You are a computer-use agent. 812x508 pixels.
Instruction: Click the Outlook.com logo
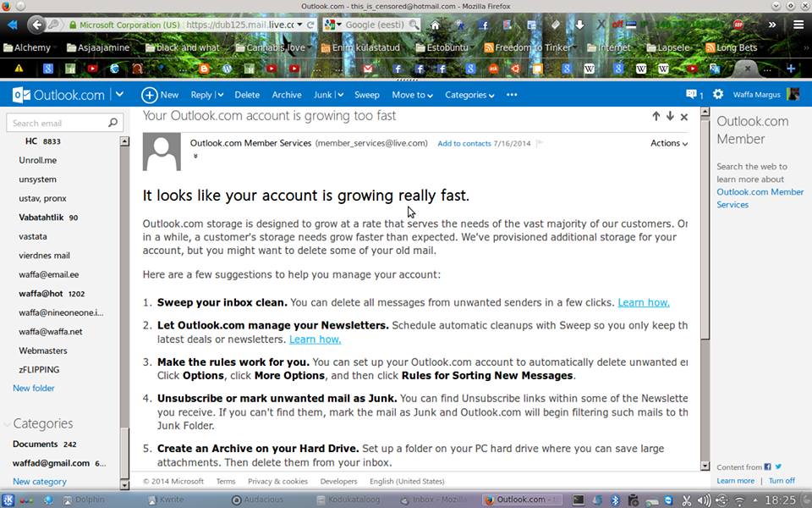click(x=58, y=95)
